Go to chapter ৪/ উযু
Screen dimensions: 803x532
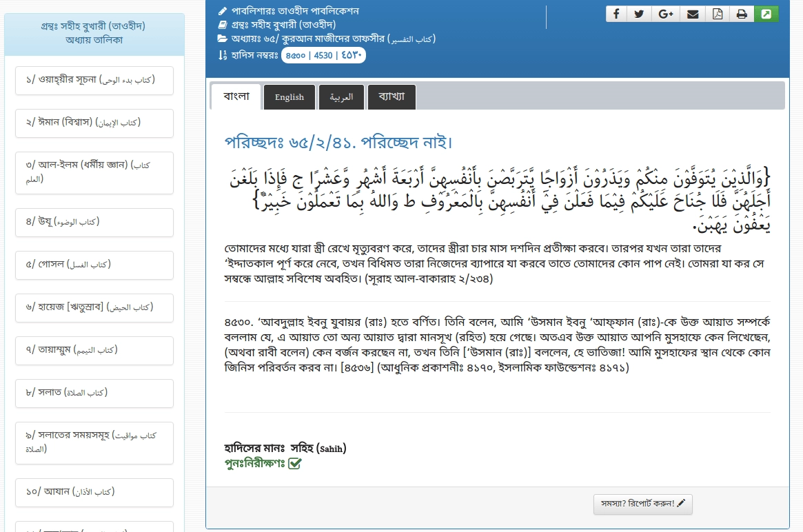tap(94, 222)
